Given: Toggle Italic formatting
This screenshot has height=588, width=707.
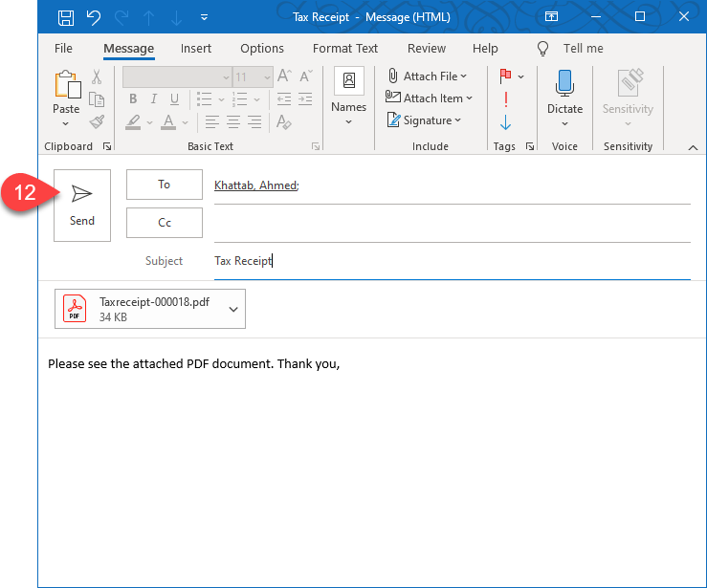Looking at the screenshot, I should click(154, 98).
